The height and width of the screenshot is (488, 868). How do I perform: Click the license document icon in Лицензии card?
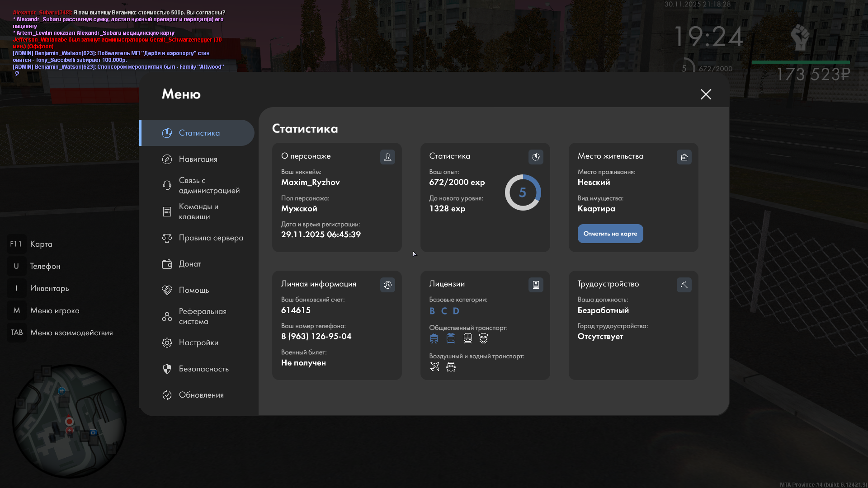click(536, 285)
